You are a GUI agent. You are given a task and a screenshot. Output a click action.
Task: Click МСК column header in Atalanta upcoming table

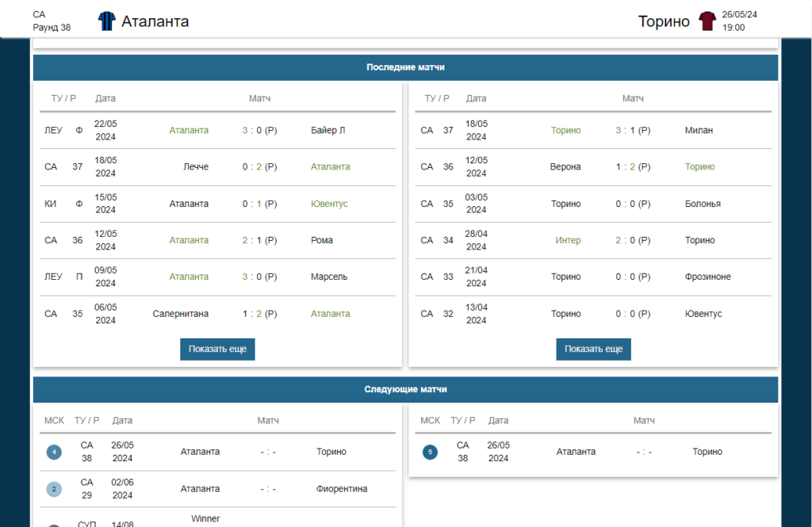pyautogui.click(x=54, y=420)
